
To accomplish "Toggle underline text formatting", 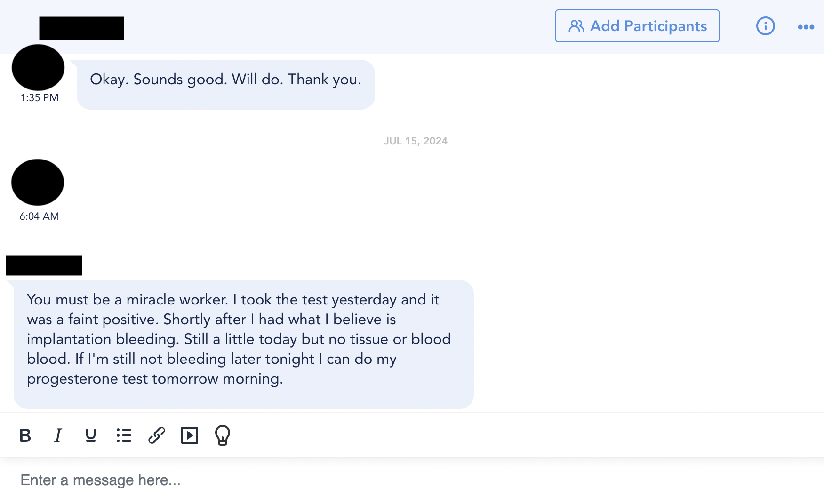I will click(91, 435).
